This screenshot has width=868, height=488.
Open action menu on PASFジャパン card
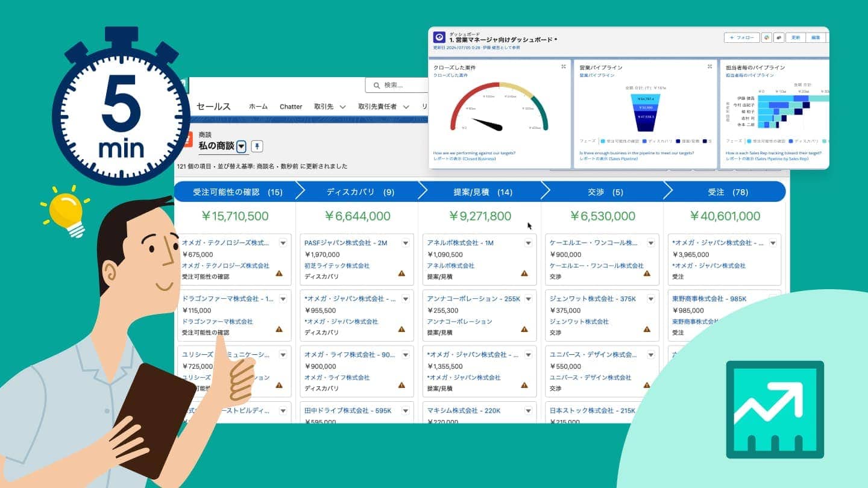406,243
